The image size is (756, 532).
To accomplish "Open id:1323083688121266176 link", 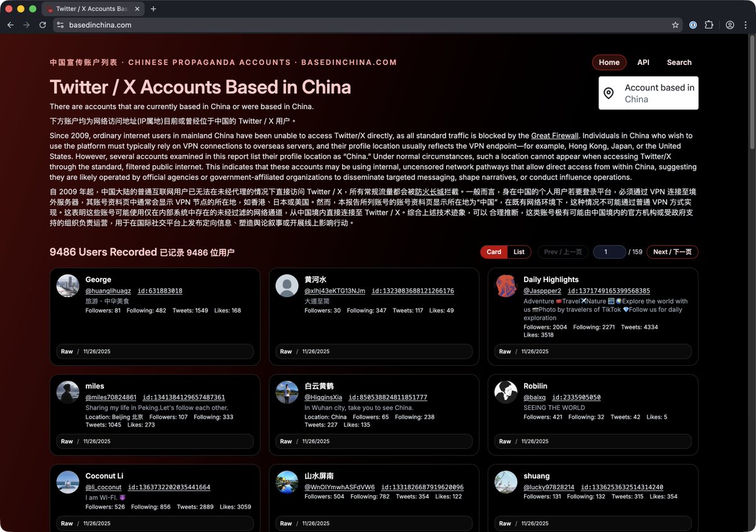I will tap(413, 291).
